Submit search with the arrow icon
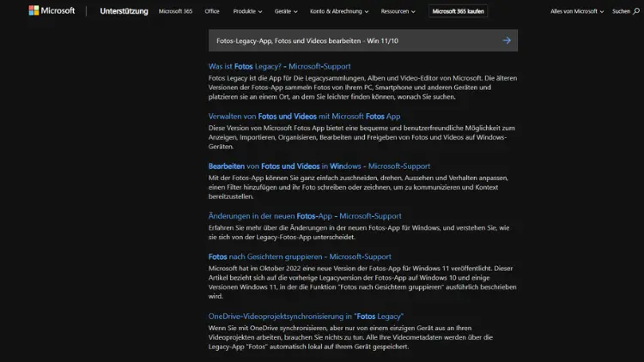Screen dimensions: 644x362 click(507, 40)
